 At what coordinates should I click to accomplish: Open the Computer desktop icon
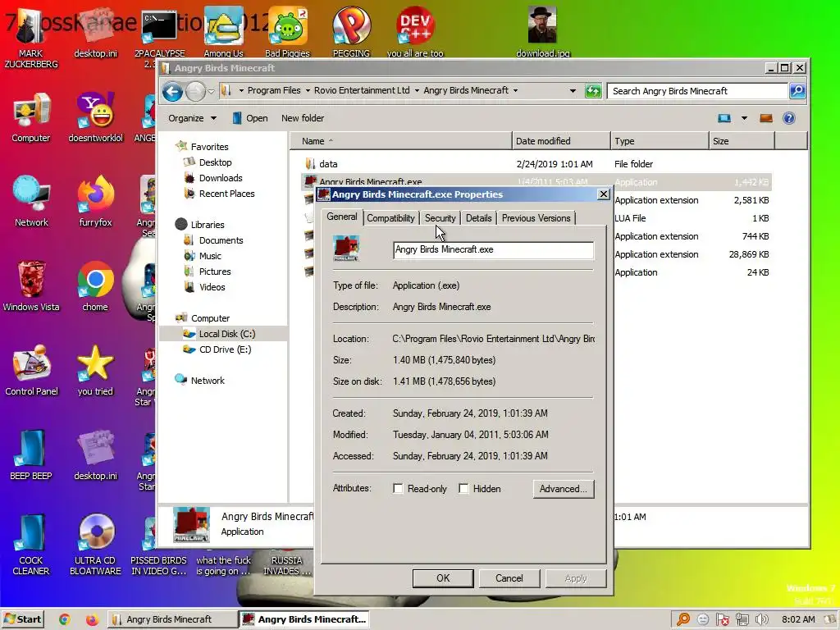[31, 116]
